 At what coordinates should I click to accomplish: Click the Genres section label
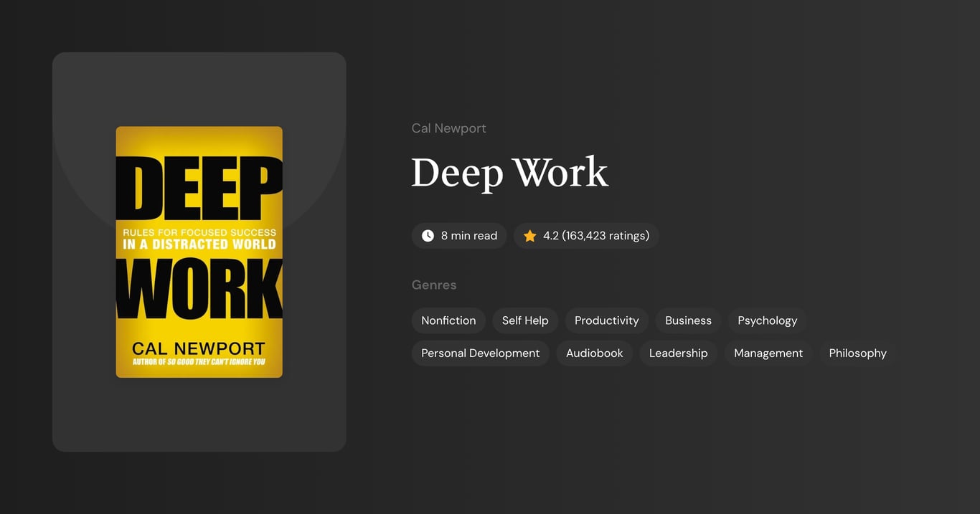coord(434,285)
